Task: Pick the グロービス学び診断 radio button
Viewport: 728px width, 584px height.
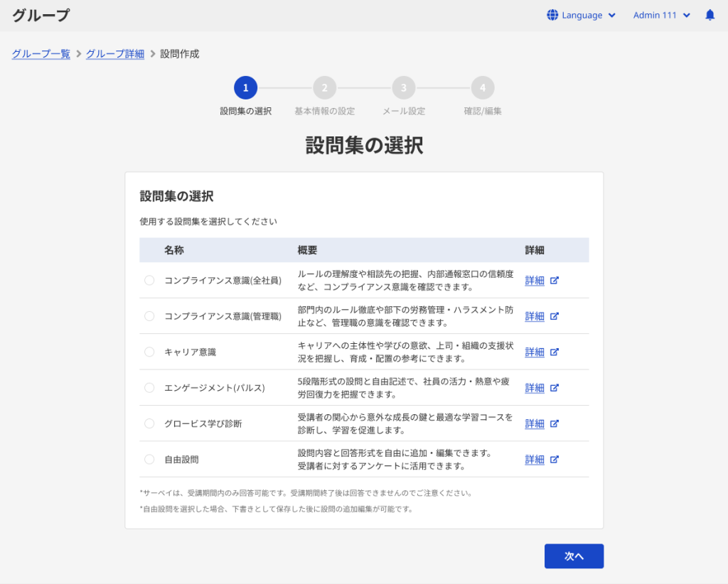Action: click(149, 423)
